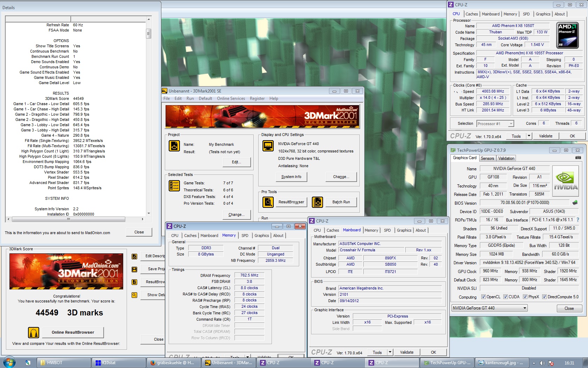This screenshot has height=368, width=588.
Task: Click the Details horizontal scrollbar right arrow
Action: point(142,219)
